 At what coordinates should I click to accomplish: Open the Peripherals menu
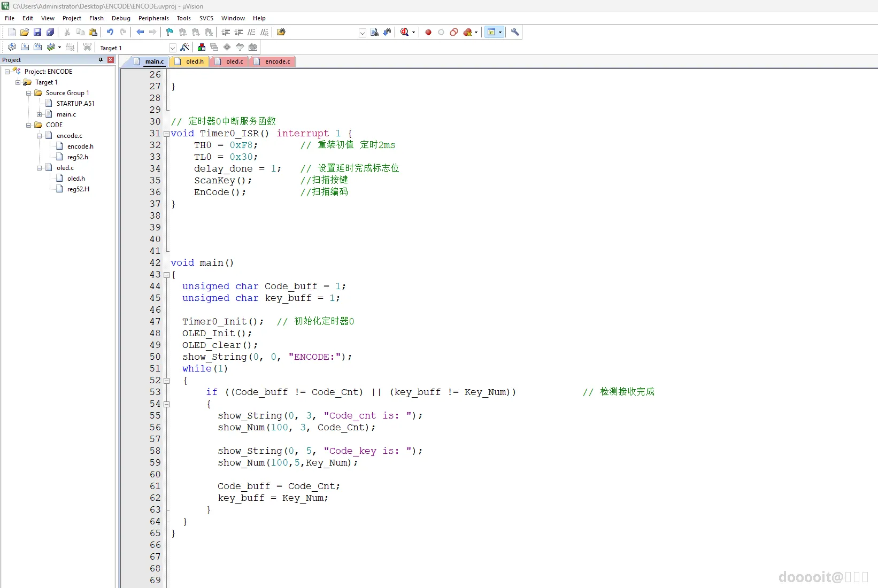pos(153,18)
